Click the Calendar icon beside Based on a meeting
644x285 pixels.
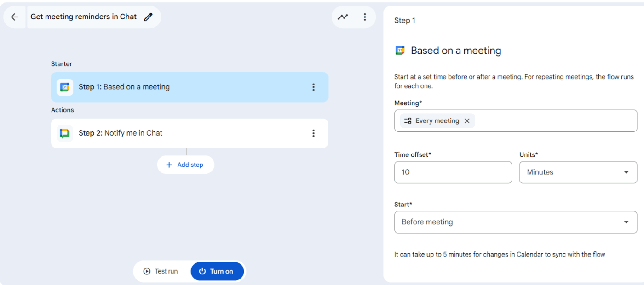(x=399, y=50)
